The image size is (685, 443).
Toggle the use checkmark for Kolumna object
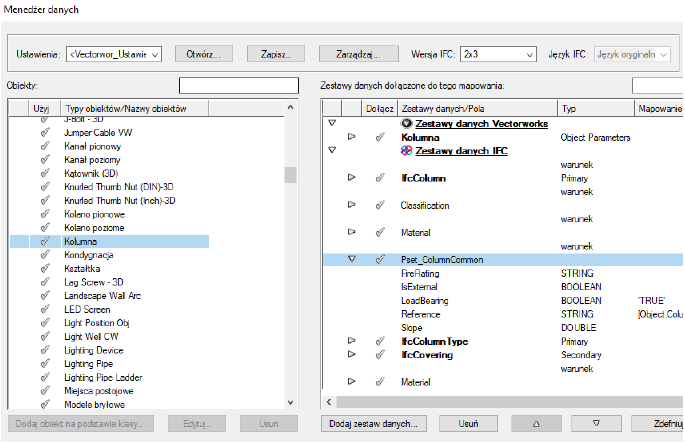[x=45, y=242]
